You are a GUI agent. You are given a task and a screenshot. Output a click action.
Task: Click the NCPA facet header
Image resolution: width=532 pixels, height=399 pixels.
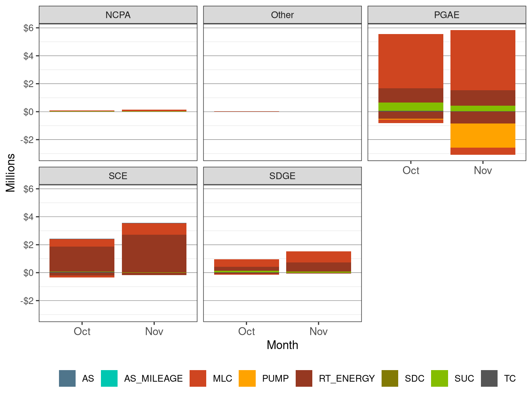(118, 15)
